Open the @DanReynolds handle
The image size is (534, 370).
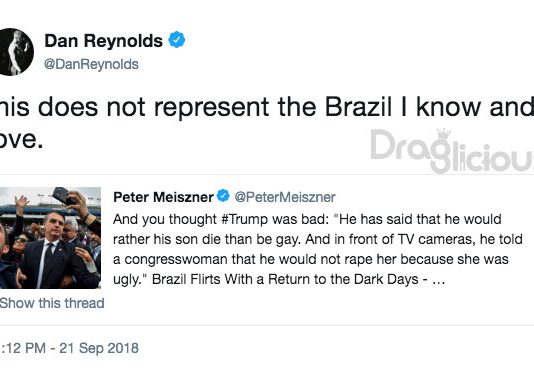click(x=91, y=64)
